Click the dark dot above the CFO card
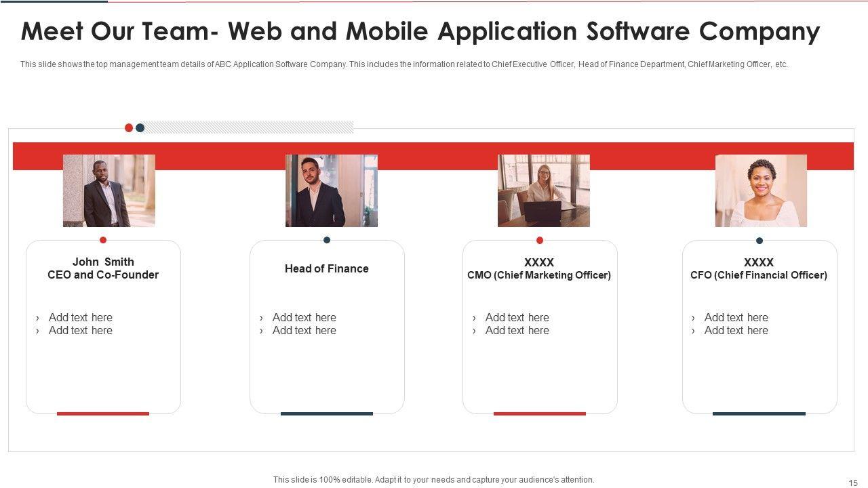Viewport: 868px width, 488px height. coord(759,241)
